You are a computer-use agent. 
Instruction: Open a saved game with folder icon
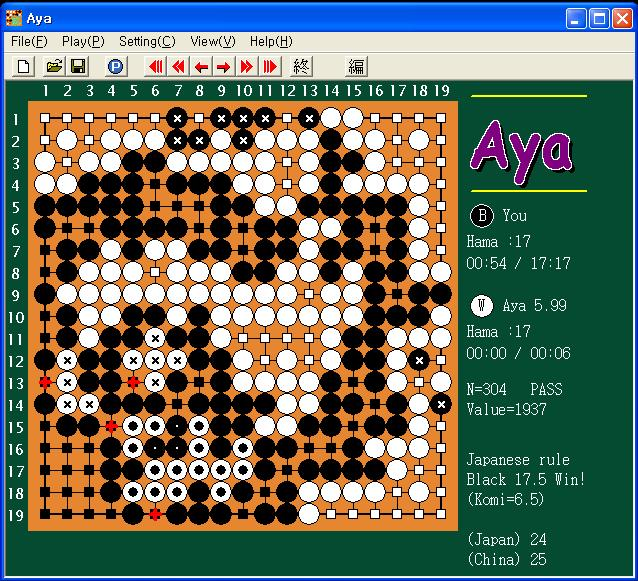click(x=54, y=66)
